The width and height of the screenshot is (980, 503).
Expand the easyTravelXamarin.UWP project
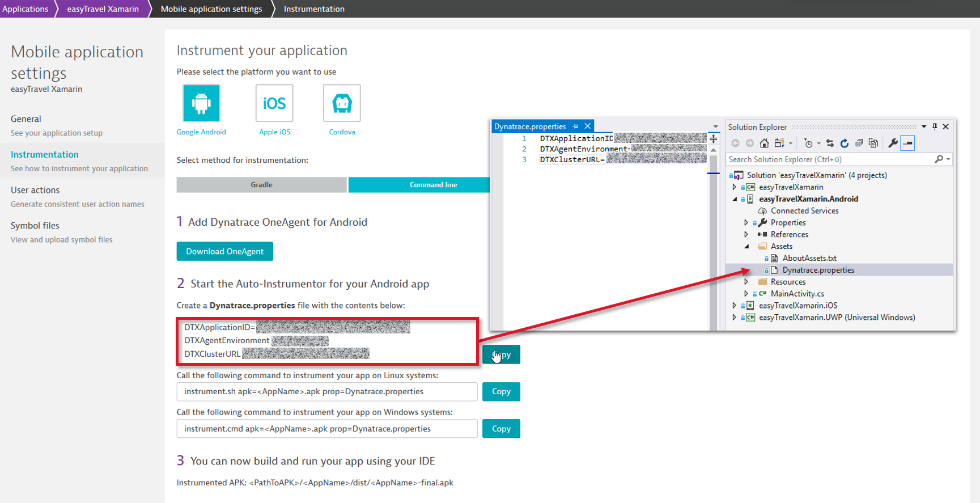pyautogui.click(x=735, y=318)
